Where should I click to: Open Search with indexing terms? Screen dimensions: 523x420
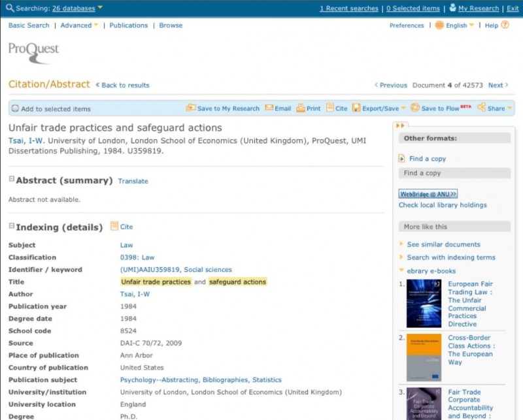pos(451,257)
